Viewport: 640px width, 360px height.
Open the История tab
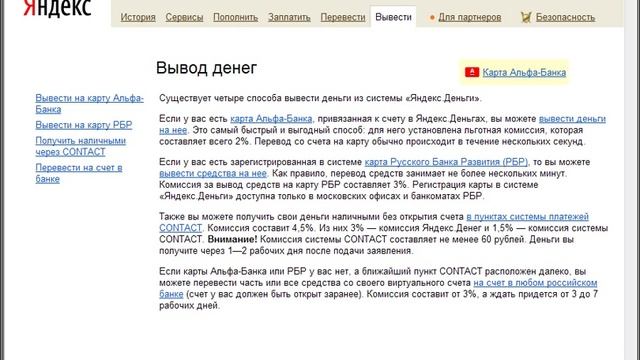(138, 17)
